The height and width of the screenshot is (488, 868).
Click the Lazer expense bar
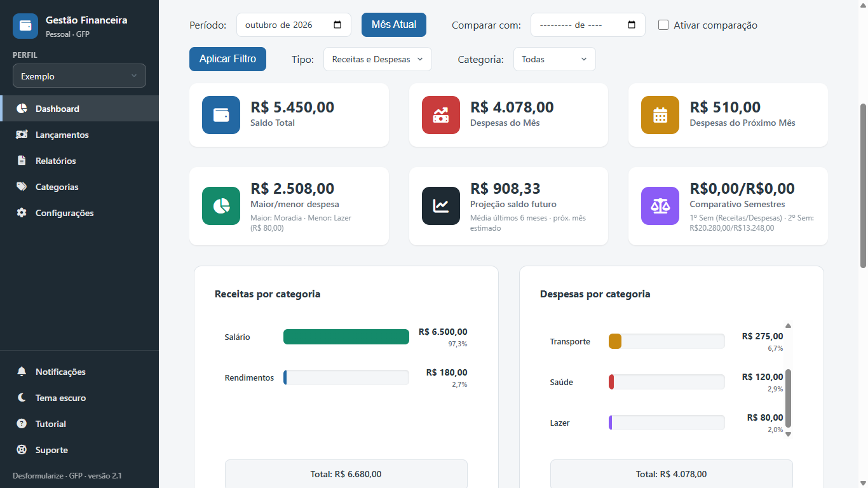click(667, 423)
